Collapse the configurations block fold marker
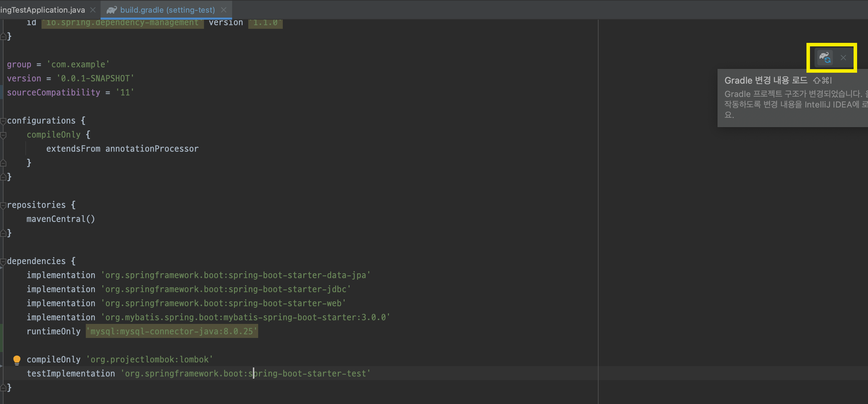The width and height of the screenshot is (868, 404). pos(3,121)
